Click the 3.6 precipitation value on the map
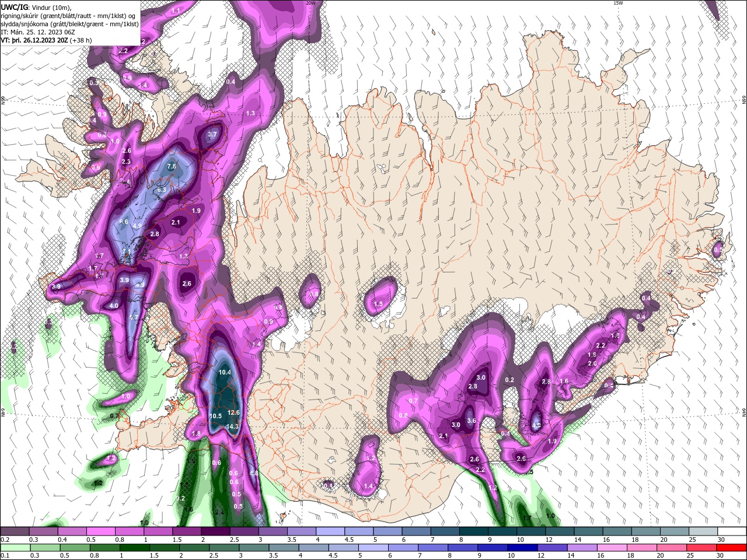The image size is (747, 560). [x=472, y=421]
